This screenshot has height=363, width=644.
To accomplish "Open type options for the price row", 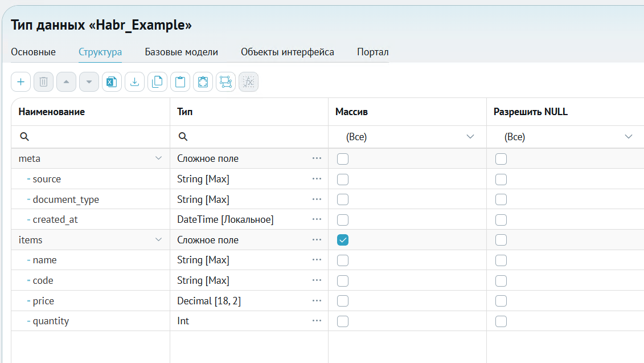I will point(317,301).
